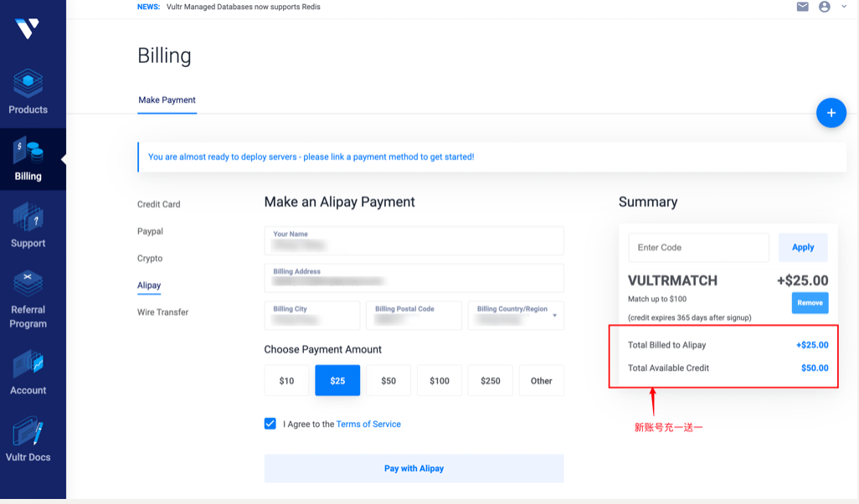Click the Total Available Credit $50.00 value
The image size is (859, 504).
point(815,368)
